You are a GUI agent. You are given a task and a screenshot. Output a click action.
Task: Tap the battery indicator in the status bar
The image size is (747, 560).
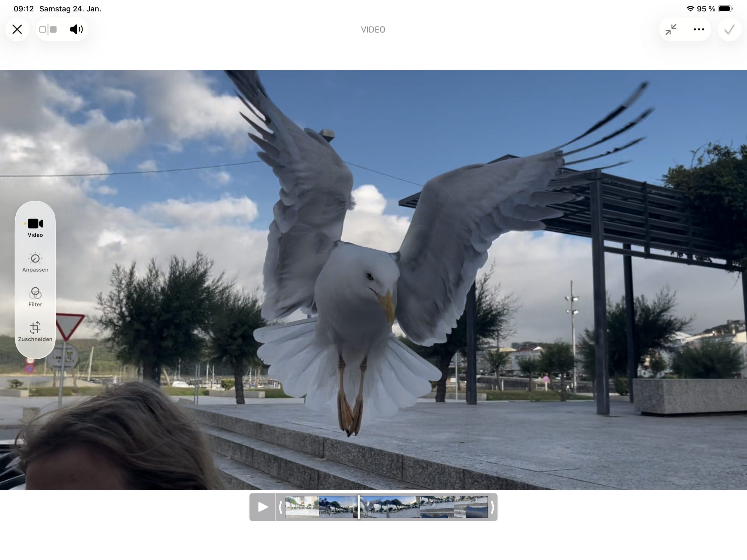click(725, 9)
